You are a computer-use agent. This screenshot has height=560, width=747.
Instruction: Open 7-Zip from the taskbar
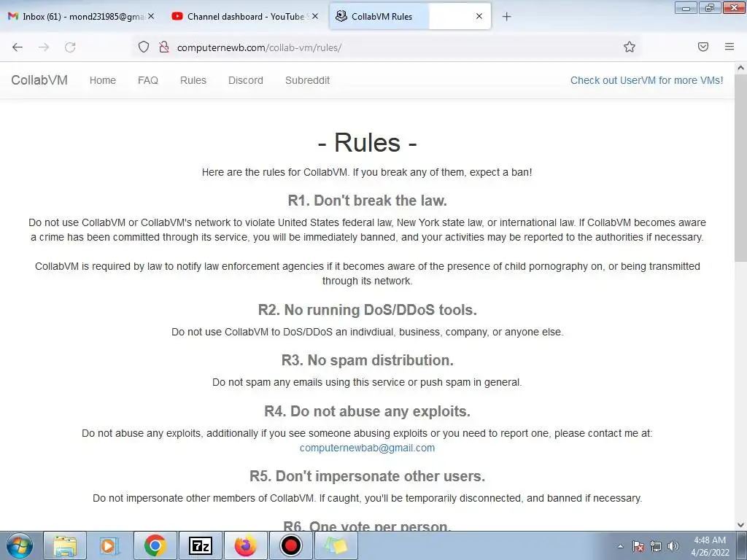200,545
